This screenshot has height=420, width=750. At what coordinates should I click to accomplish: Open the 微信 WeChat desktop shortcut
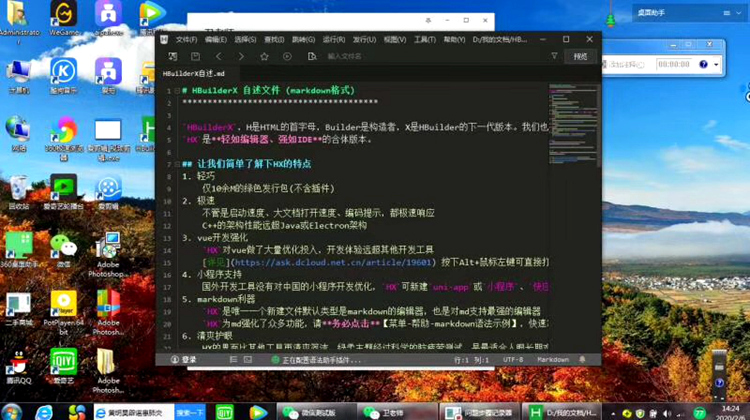point(64,251)
